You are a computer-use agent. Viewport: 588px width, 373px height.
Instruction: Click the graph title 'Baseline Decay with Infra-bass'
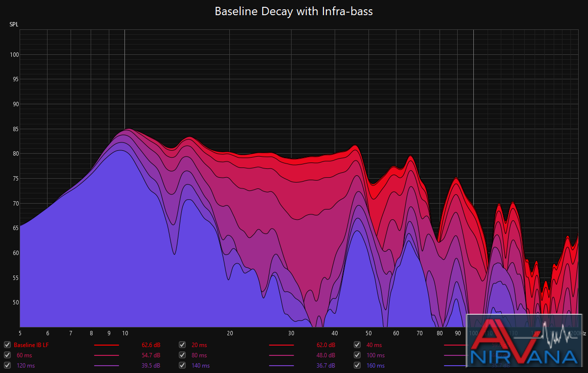click(x=294, y=11)
